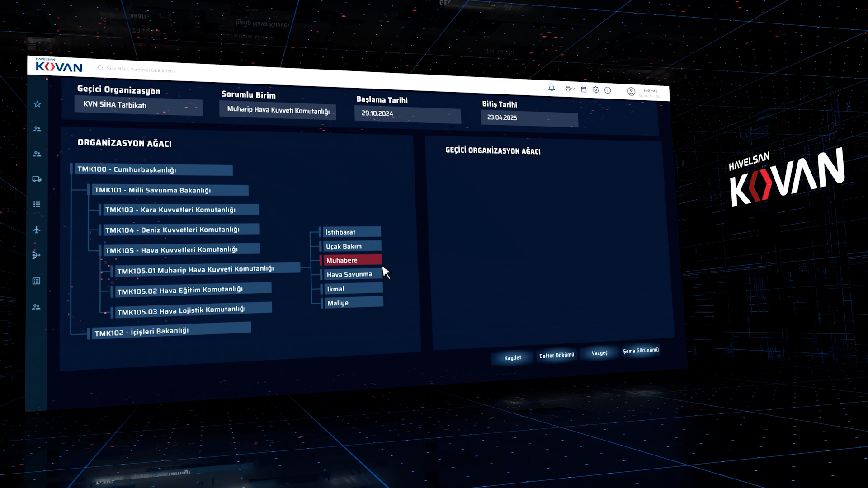Select TMK105.02 Hava Eğitim Komutanlığı
The width and height of the screenshot is (868, 488).
179,291
